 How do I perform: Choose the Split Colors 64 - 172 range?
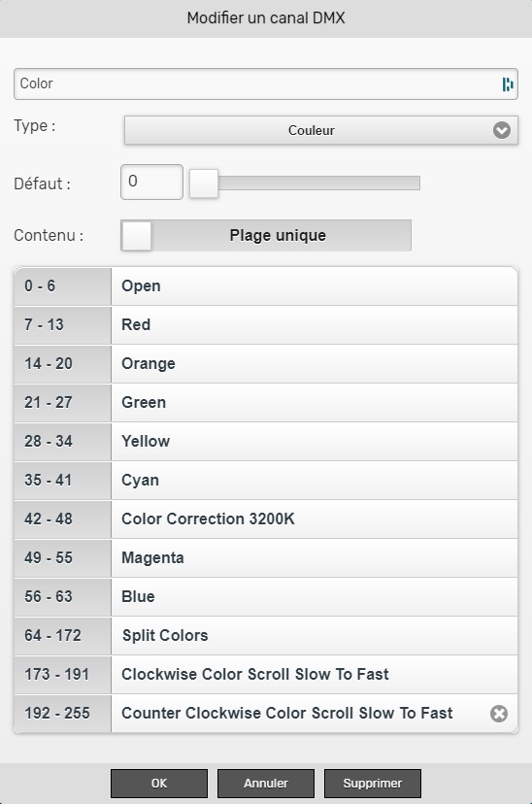tap(266, 636)
